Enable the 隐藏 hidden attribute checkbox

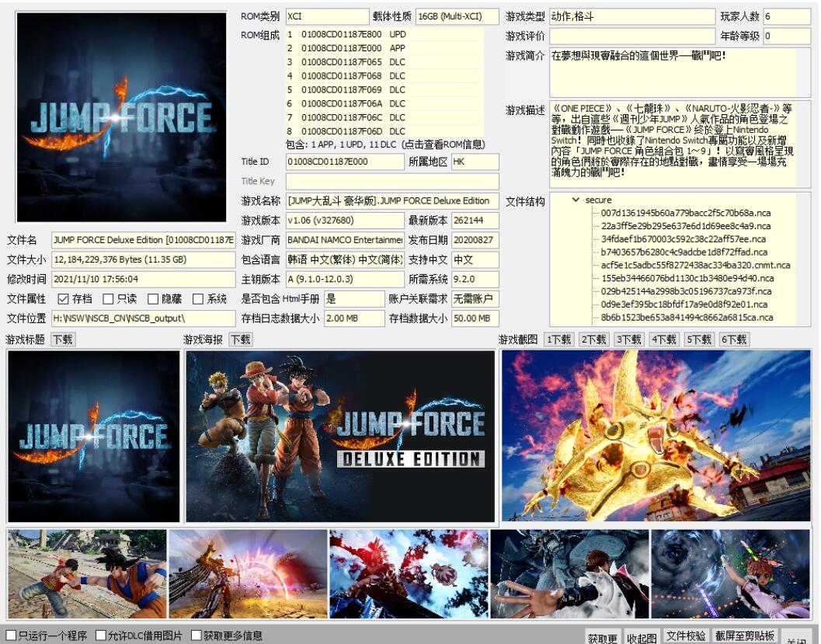[153, 299]
